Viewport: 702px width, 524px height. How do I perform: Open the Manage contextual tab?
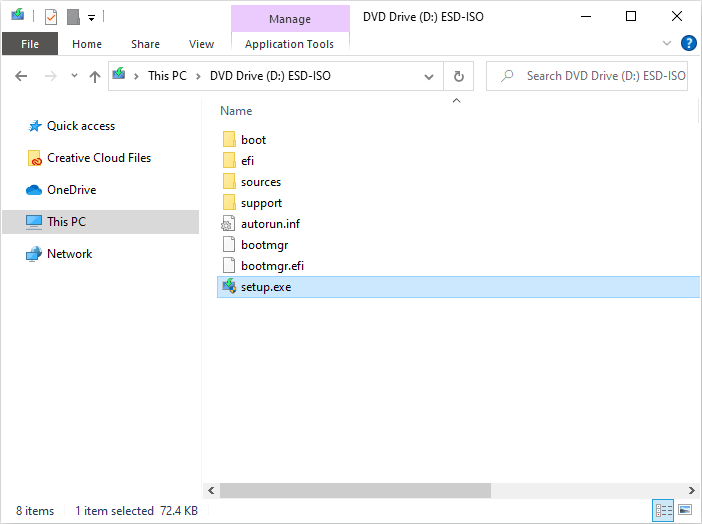click(290, 19)
